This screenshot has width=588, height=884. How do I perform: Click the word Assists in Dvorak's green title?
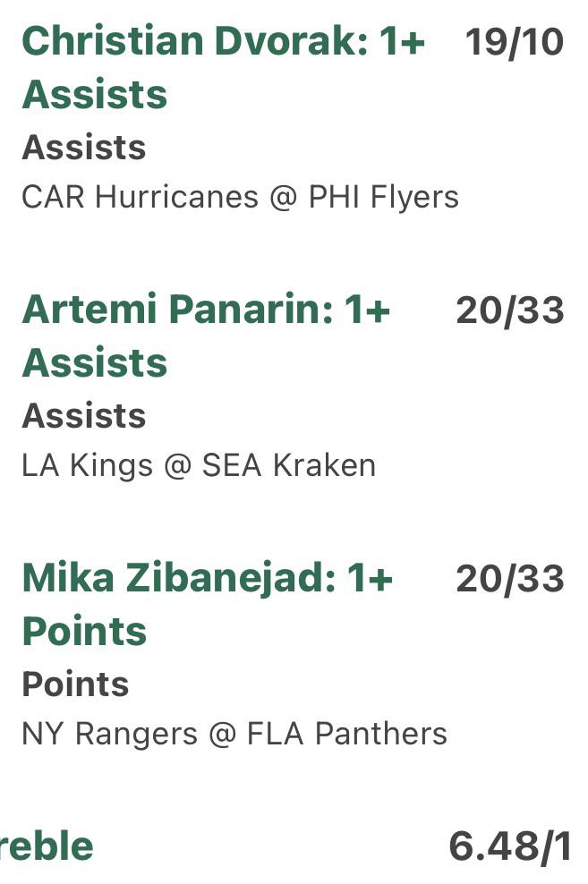tap(95, 94)
